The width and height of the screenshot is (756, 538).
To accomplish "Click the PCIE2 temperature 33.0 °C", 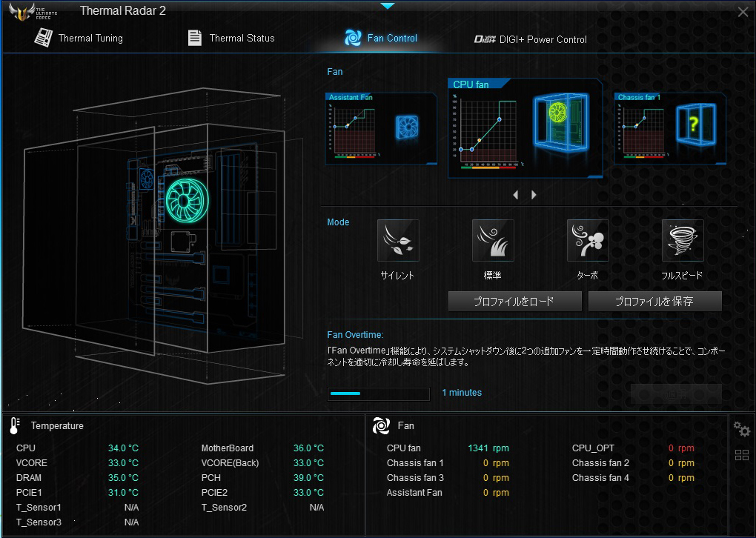I will [308, 493].
